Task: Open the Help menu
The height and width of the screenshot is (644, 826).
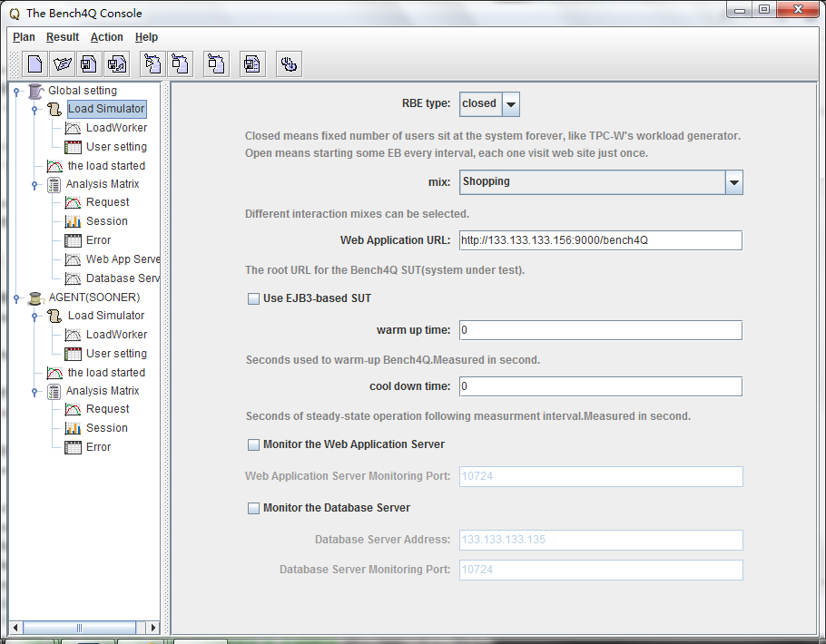Action: tap(146, 37)
